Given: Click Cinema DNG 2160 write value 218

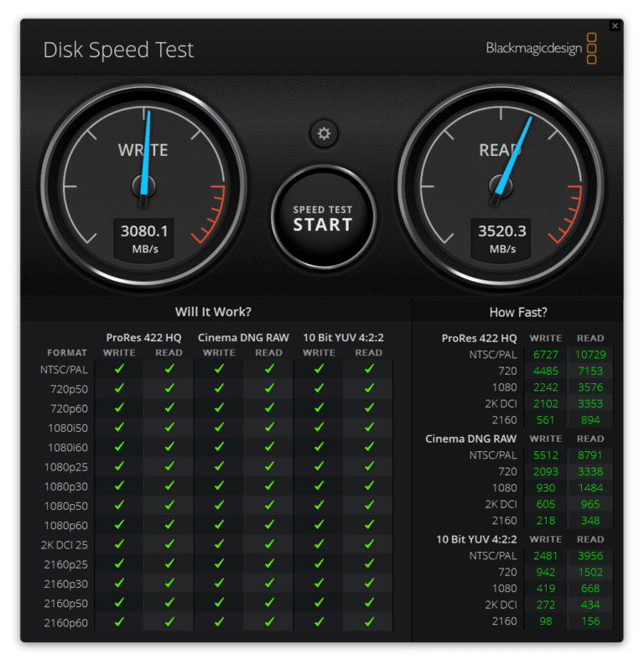Looking at the screenshot, I should tap(546, 521).
